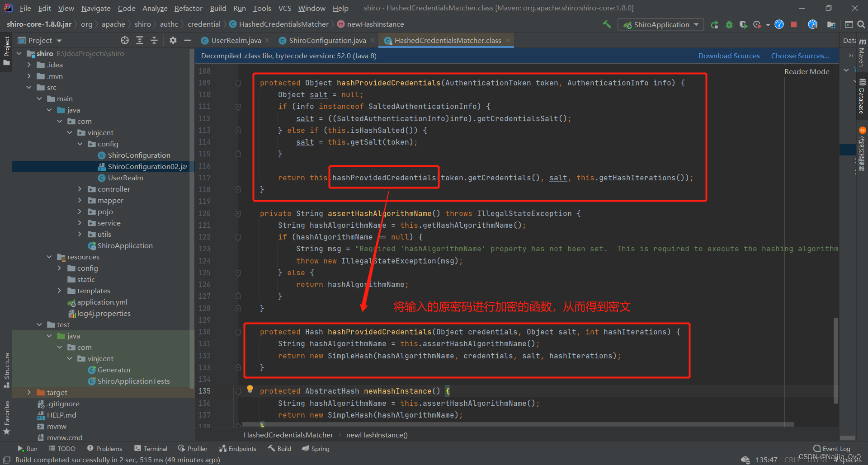Click the Build project hammer icon
The width and height of the screenshot is (868, 465).
click(606, 24)
